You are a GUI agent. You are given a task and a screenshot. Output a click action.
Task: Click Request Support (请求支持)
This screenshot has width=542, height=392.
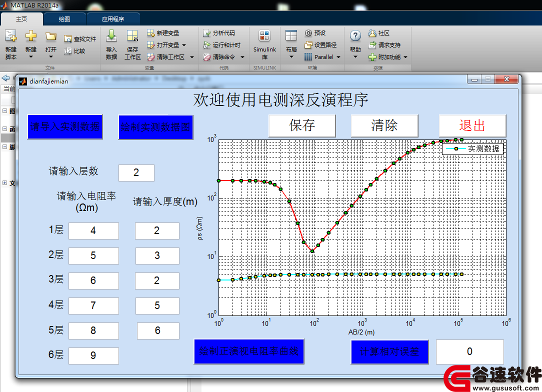[384, 45]
